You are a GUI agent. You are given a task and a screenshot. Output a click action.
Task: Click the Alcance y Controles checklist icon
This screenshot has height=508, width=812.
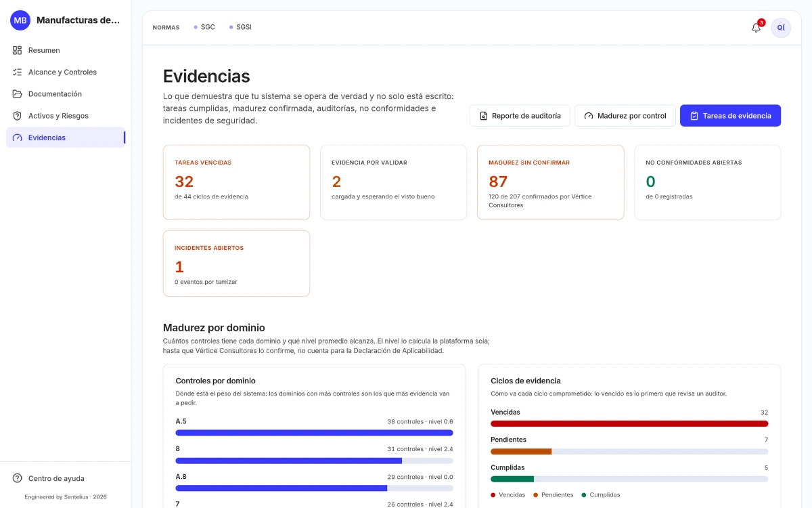coord(17,72)
